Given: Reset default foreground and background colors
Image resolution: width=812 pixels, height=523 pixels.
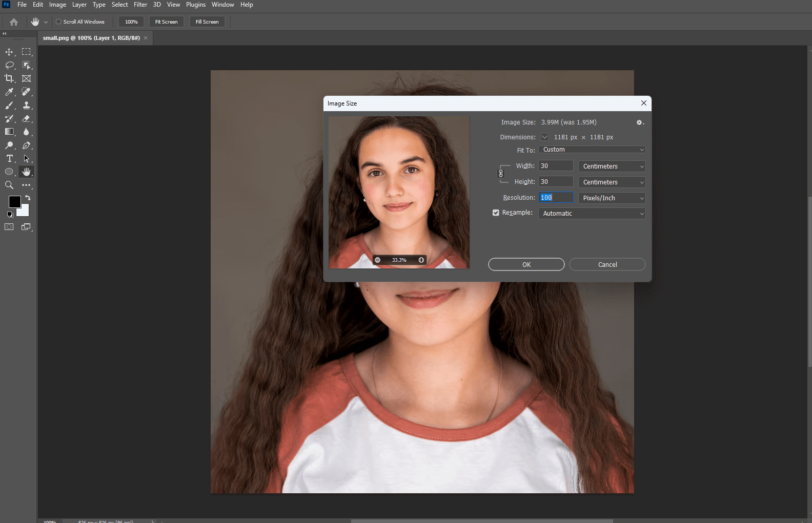Looking at the screenshot, I should click(10, 215).
